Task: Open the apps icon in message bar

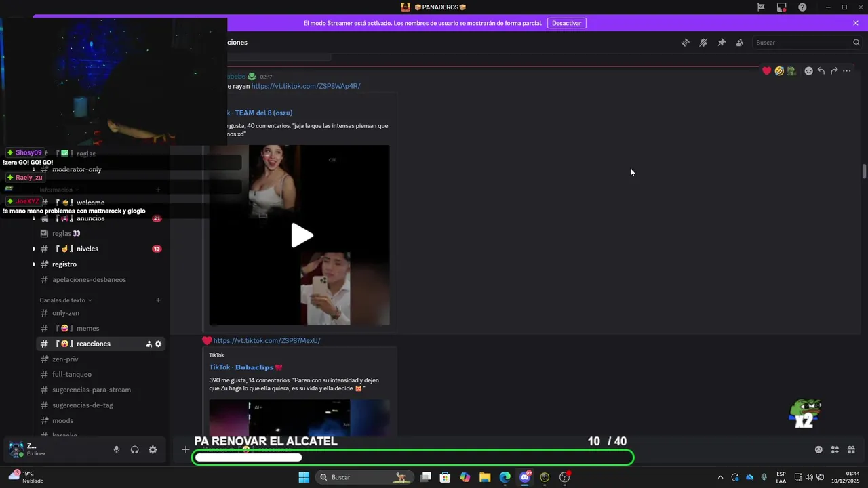Action: pyautogui.click(x=835, y=449)
